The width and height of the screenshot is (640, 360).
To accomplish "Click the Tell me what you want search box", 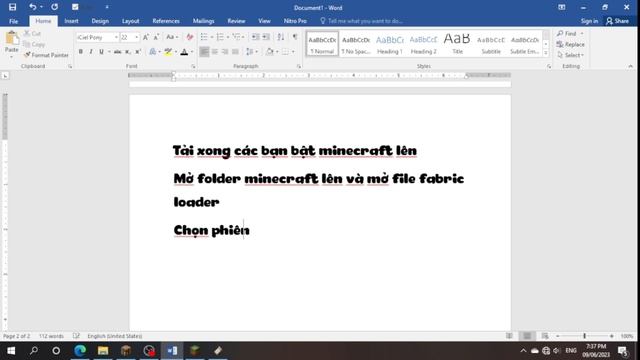I will (362, 21).
